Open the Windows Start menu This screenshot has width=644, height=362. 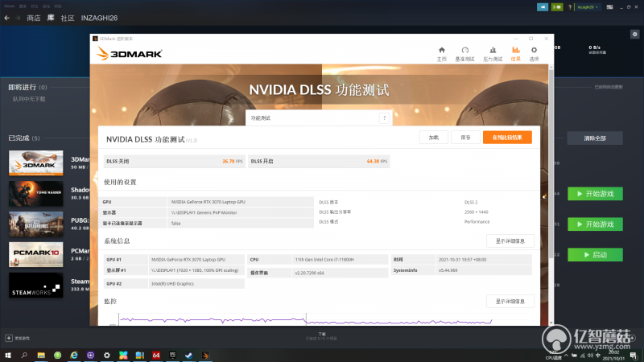point(7,355)
